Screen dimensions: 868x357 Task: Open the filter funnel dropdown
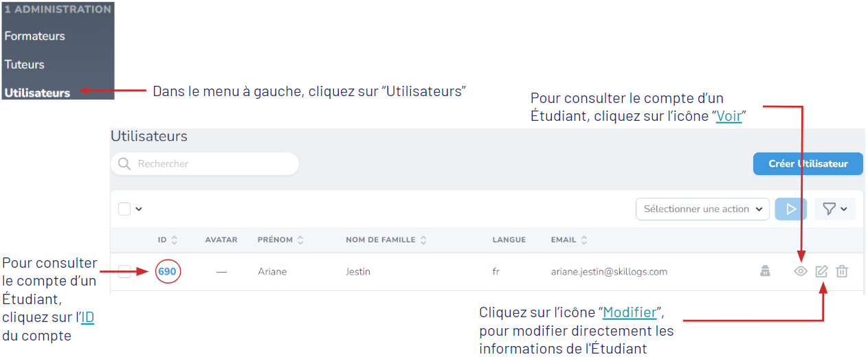click(x=835, y=209)
